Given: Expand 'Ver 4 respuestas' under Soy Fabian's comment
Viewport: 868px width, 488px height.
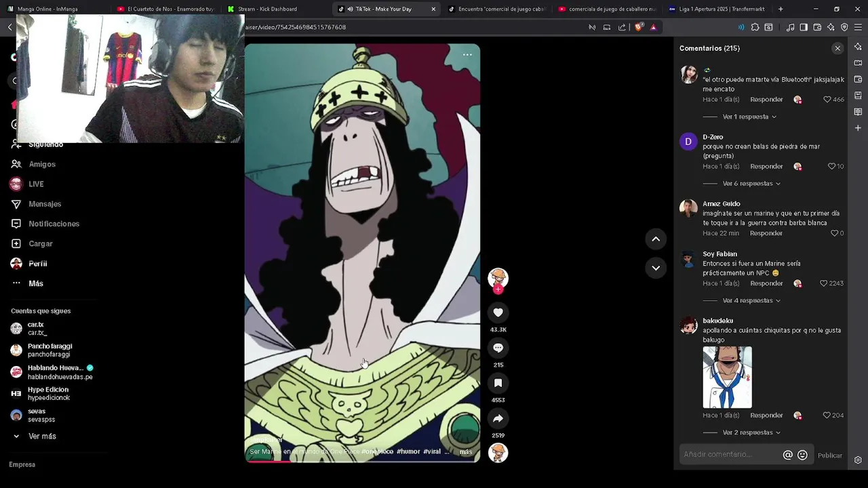Looking at the screenshot, I should [x=751, y=300].
